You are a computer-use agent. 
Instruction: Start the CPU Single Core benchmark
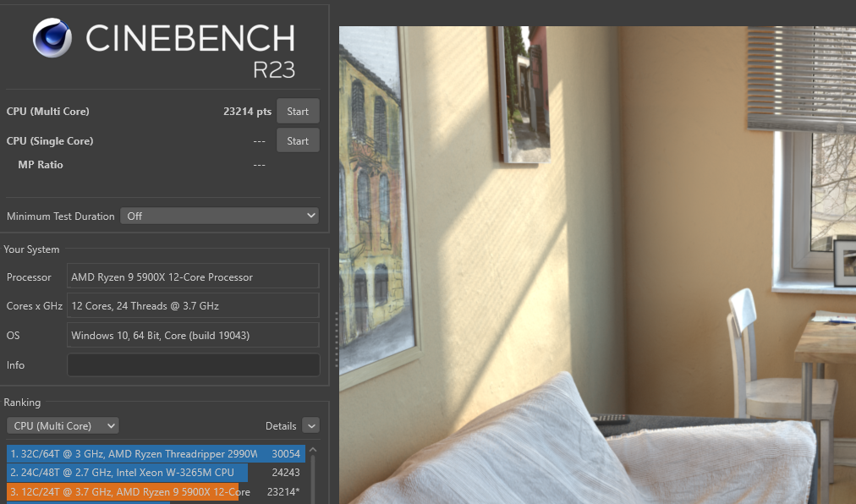tap(298, 141)
